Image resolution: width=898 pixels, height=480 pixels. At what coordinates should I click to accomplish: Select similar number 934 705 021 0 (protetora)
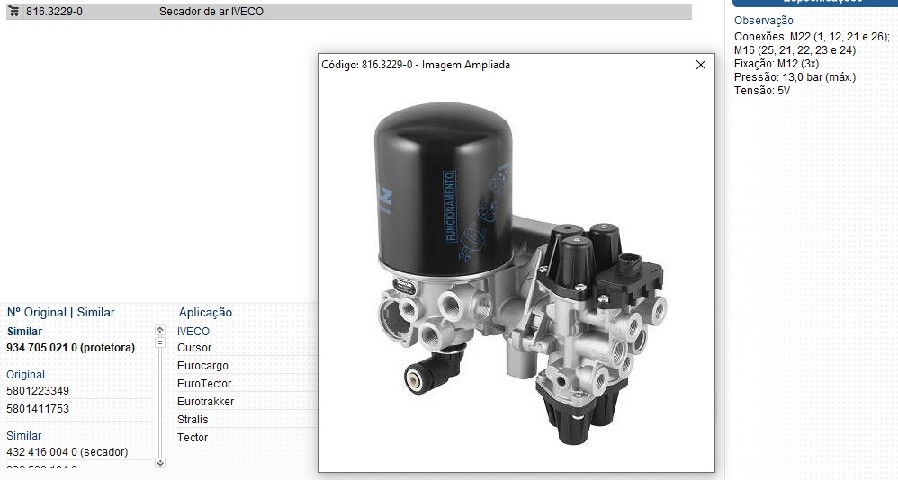tap(70, 347)
